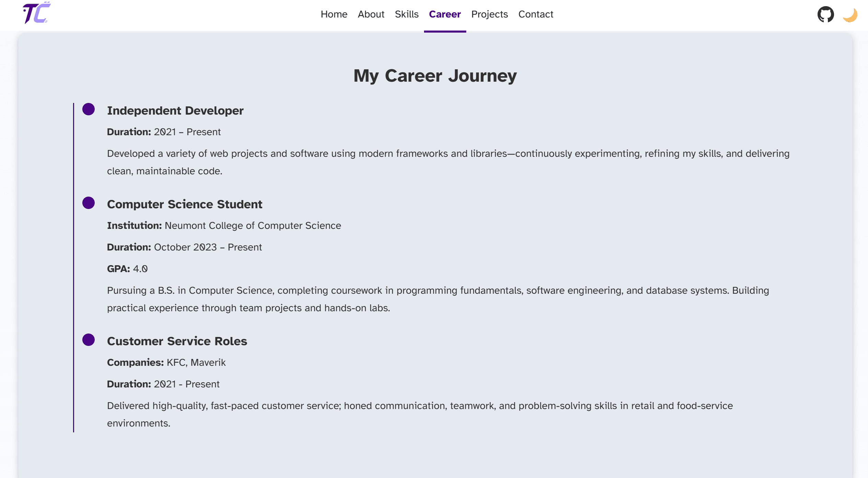Click the Customer Service Roles title

coord(177,341)
